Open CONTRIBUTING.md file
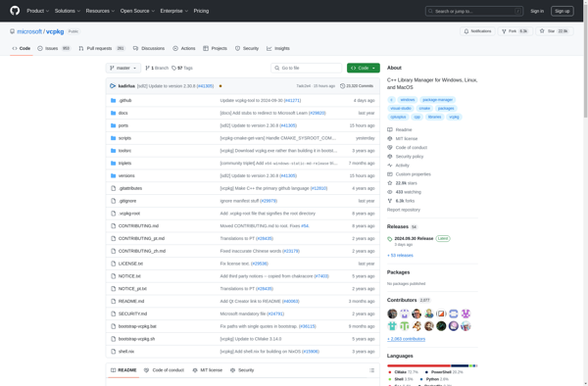588x386 pixels. (x=138, y=226)
